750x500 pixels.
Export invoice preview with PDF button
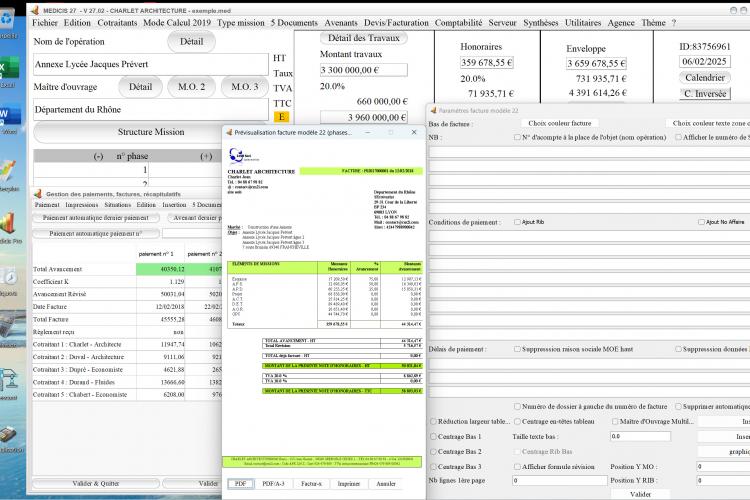point(241,484)
